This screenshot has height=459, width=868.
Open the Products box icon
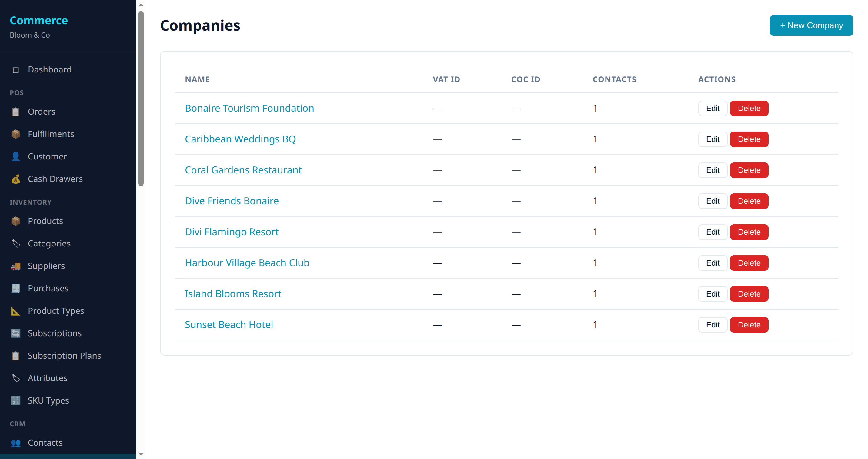tap(15, 221)
